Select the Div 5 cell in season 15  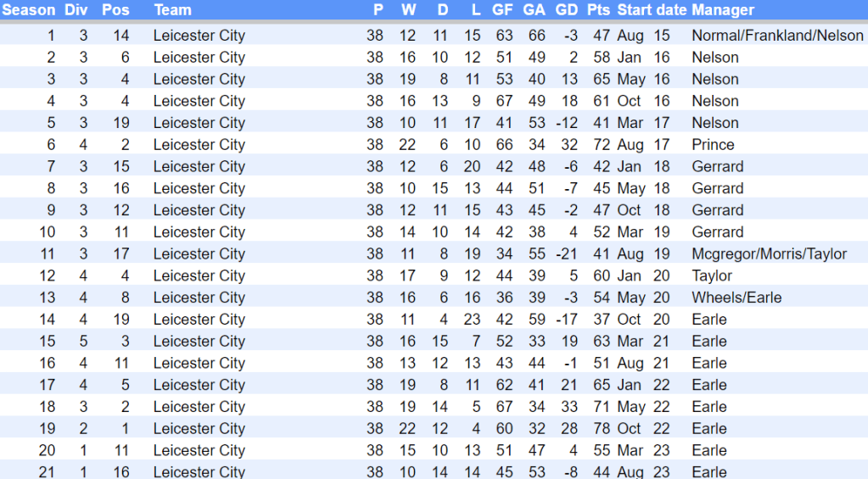click(x=83, y=342)
